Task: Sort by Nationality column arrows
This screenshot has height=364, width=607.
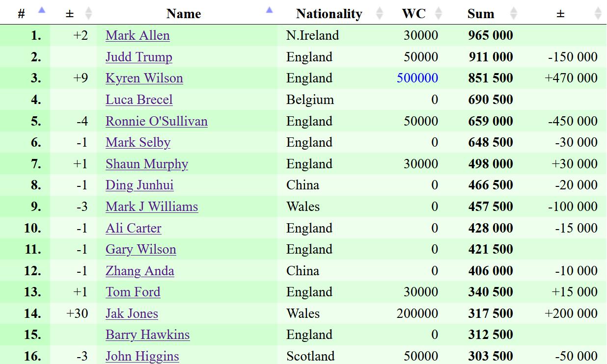Action: (x=379, y=13)
